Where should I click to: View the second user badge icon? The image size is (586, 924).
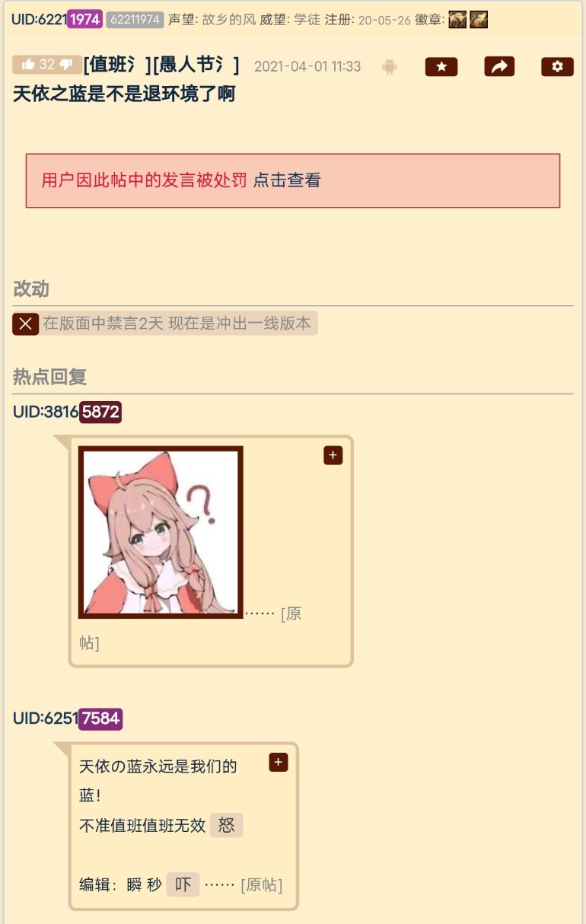[x=479, y=20]
